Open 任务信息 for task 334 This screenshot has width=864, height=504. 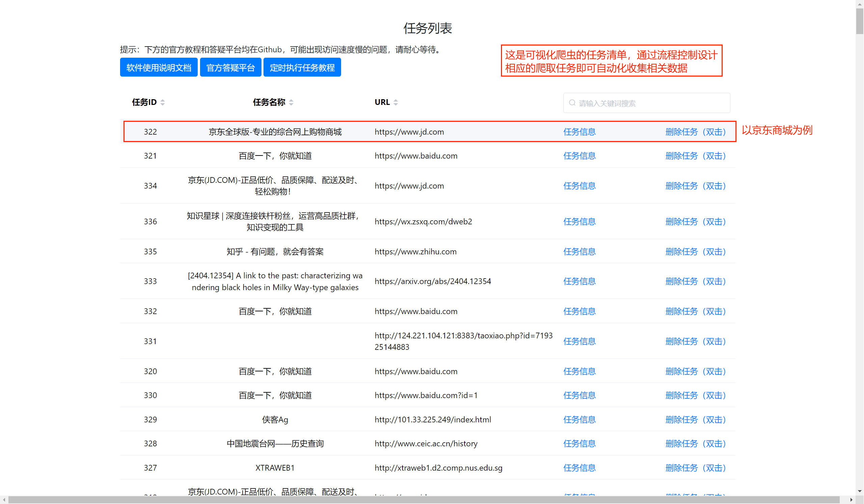[x=579, y=186]
